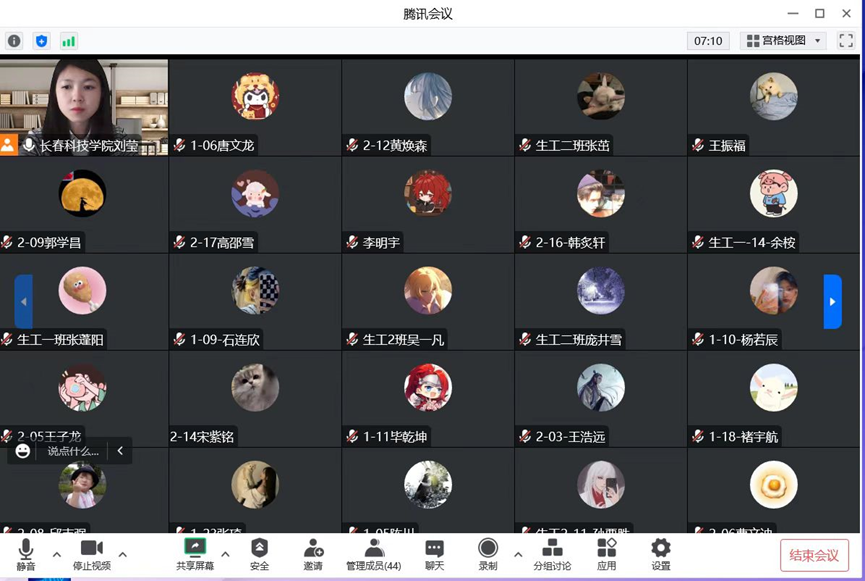This screenshot has width=865, height=581.
Task: Open the 宫格视图 view dropdown
Action: tap(783, 41)
